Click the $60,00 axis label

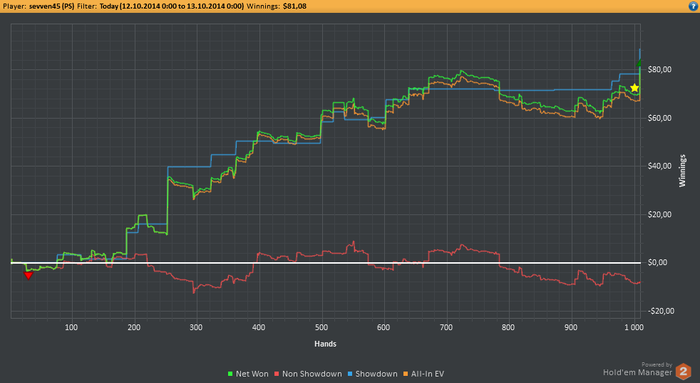[x=659, y=118]
